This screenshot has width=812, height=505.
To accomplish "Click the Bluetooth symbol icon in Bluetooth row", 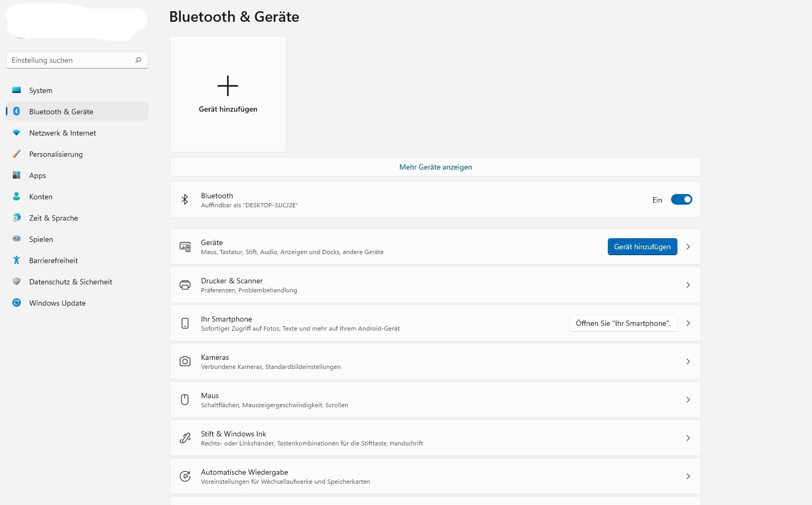I will point(185,199).
